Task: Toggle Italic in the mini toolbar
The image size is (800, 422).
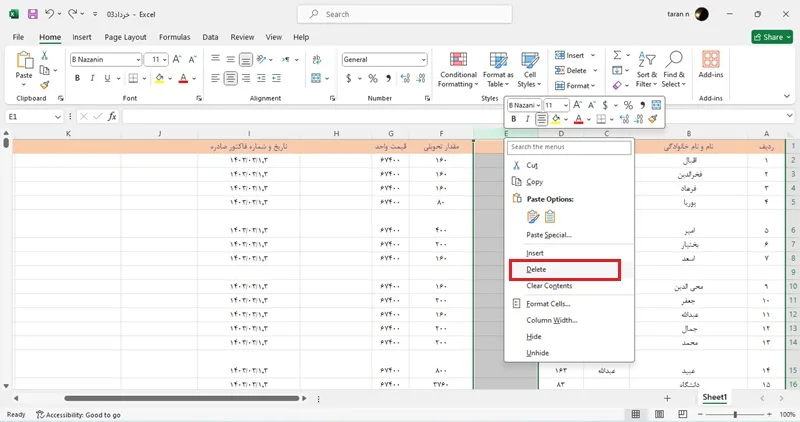Action: tap(528, 119)
